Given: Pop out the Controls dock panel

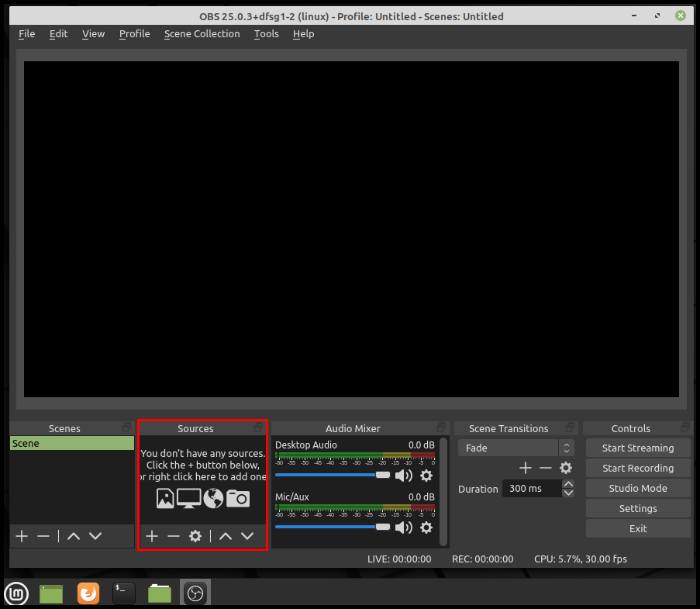Looking at the screenshot, I should point(686,427).
